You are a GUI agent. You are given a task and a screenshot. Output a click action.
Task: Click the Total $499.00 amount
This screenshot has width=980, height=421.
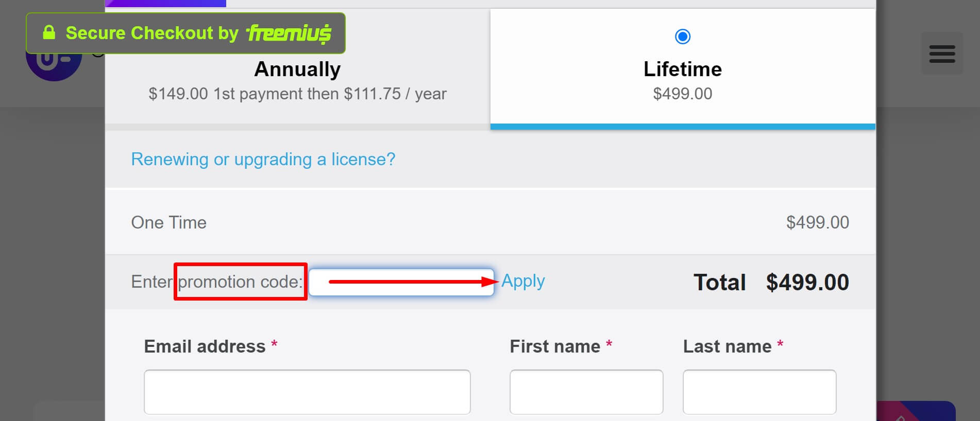click(x=807, y=282)
